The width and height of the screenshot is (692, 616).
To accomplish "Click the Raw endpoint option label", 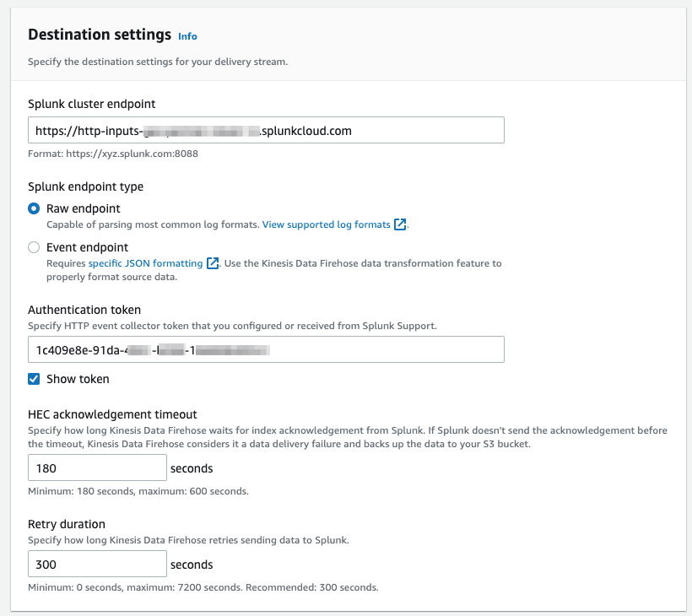I will click(83, 208).
